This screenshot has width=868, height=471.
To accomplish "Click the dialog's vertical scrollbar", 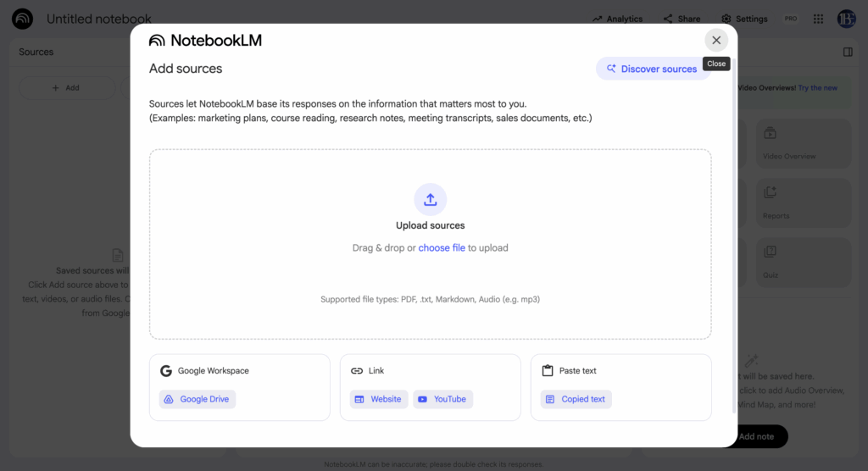I will (x=734, y=254).
